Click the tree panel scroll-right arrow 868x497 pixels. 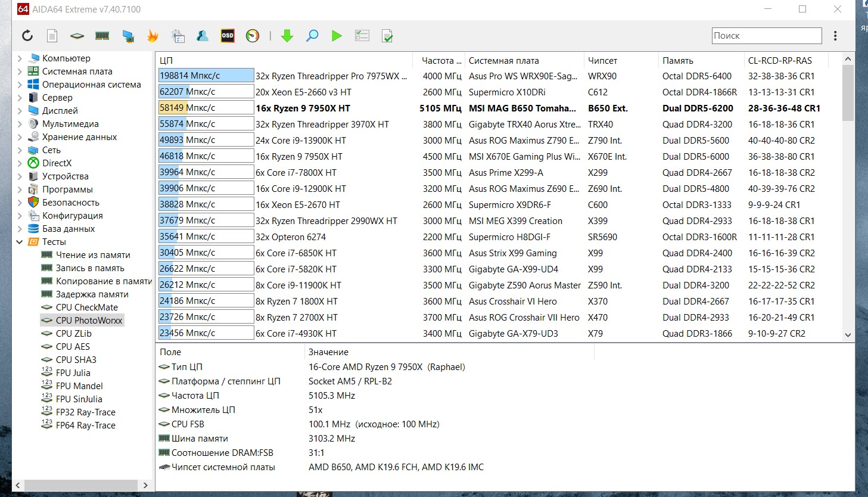145,485
